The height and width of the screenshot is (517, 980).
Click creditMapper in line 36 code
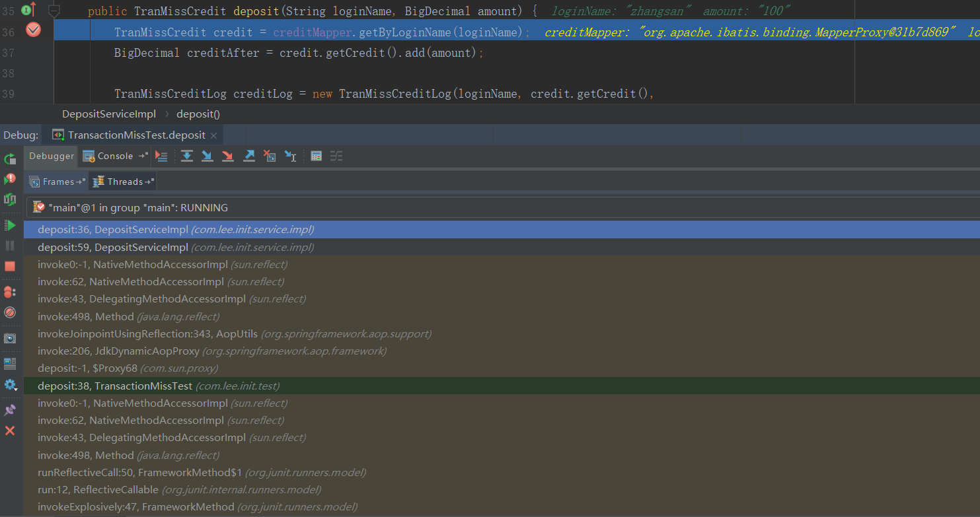pyautogui.click(x=313, y=32)
